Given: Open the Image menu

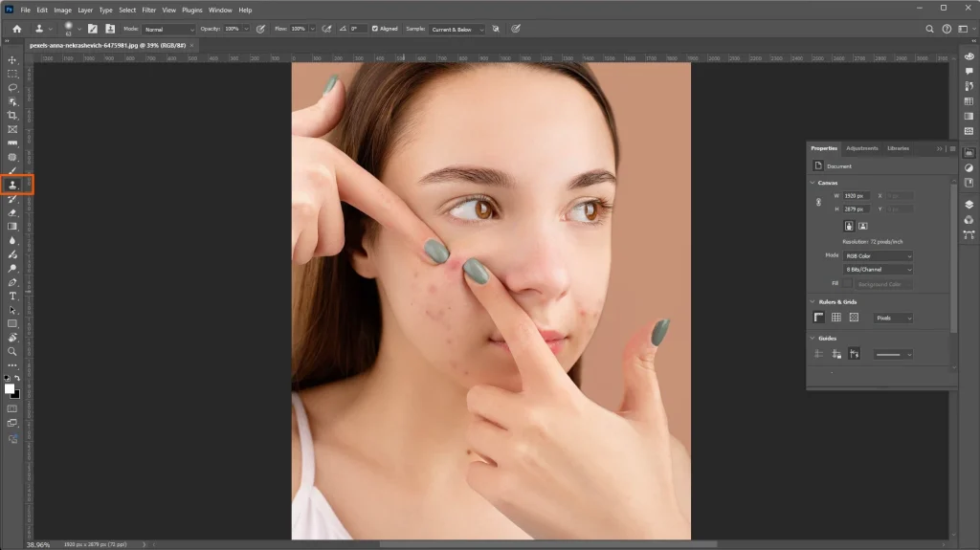Looking at the screenshot, I should [x=62, y=10].
